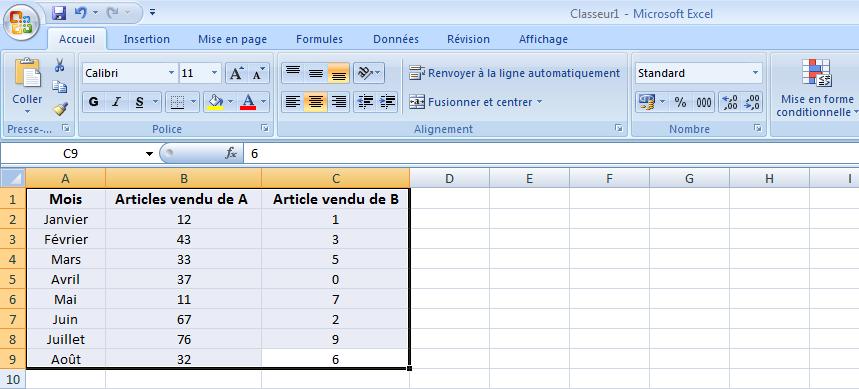Expand the Standard number format dropdown

(755, 73)
